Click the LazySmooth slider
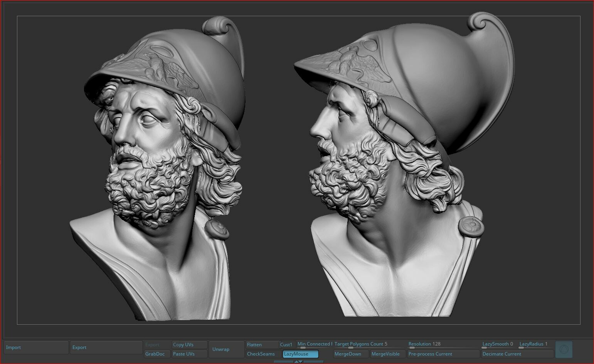Viewport: 594px width, 364px height. pos(499,345)
